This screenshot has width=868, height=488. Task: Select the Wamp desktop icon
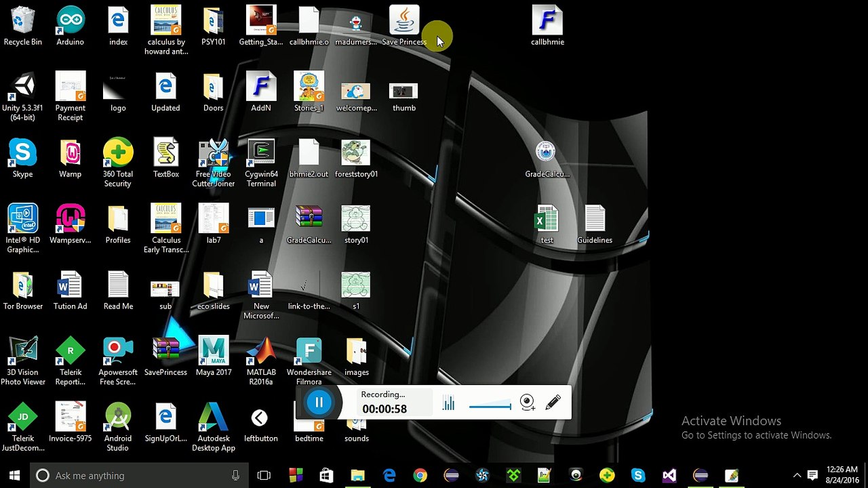(x=71, y=159)
